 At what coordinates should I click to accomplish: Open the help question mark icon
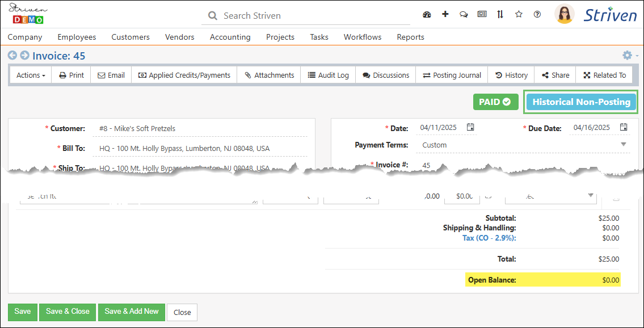click(537, 14)
